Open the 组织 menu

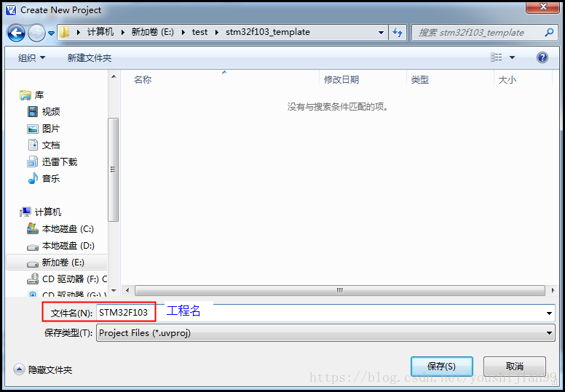click(32, 57)
